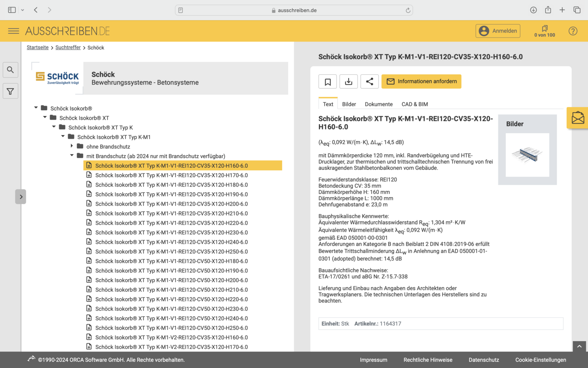Click the Informationen anfordern button

click(421, 82)
